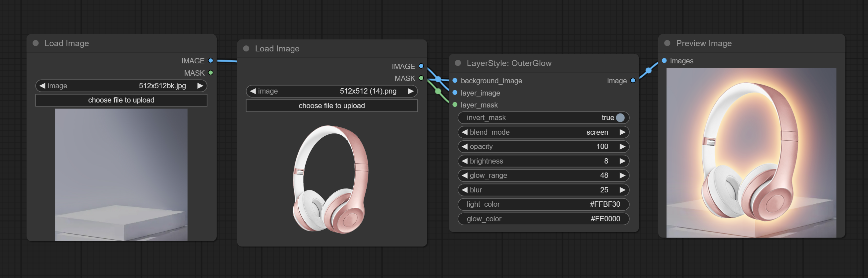The height and width of the screenshot is (278, 868).
Task: Increase opacity value with right arrow
Action: pos(622,147)
